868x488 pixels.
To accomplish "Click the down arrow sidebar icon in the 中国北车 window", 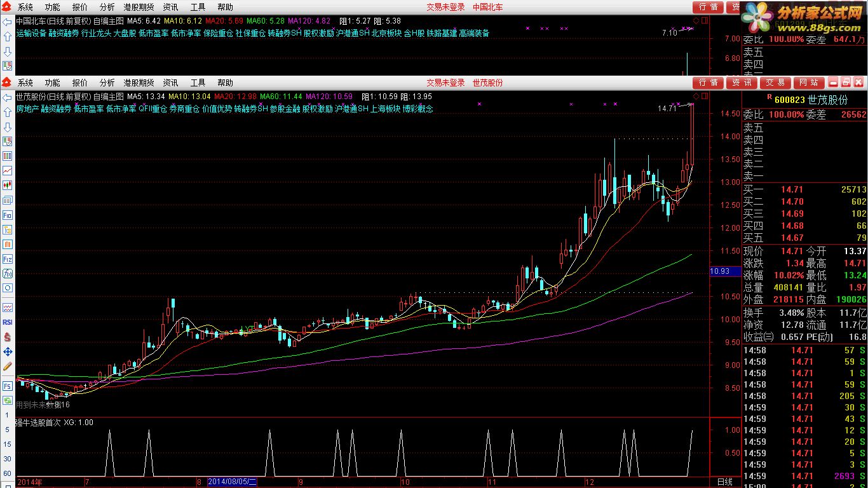I will pyautogui.click(x=7, y=51).
